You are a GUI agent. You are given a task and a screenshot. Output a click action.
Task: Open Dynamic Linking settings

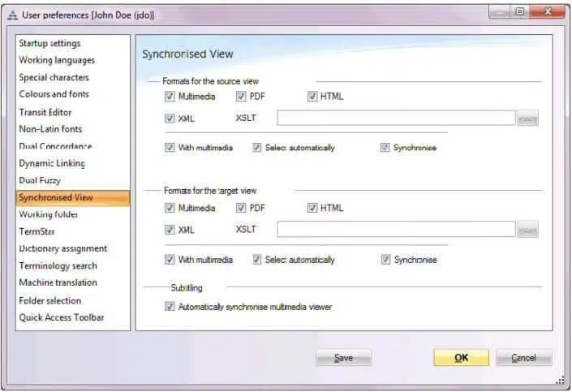coord(52,163)
